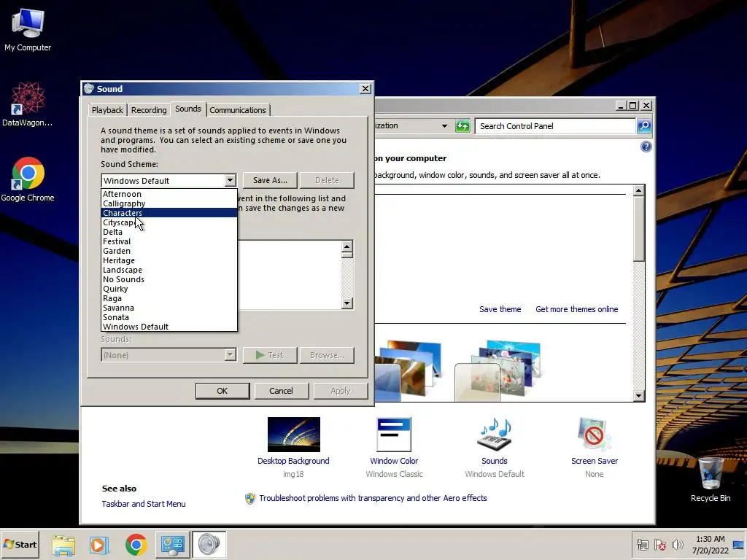Choose Savanna sound scheme
Screen dimensions: 747x560
169,308
